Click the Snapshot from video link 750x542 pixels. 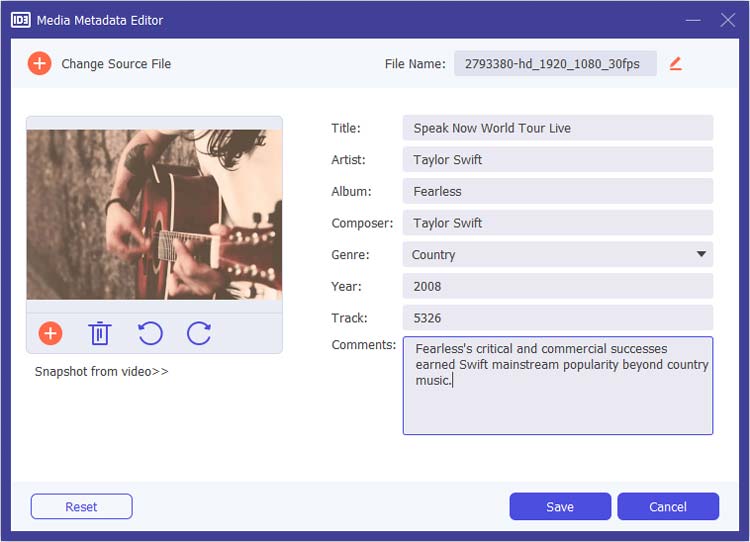(x=101, y=372)
